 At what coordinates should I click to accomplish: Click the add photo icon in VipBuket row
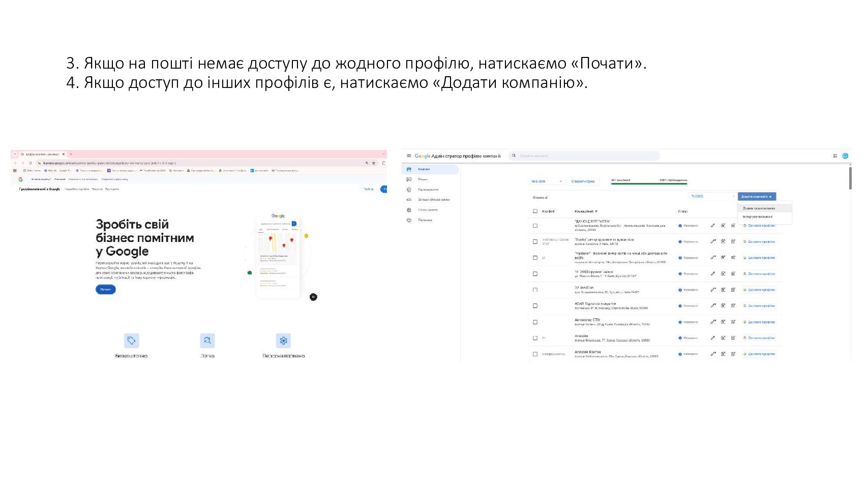coord(723,258)
